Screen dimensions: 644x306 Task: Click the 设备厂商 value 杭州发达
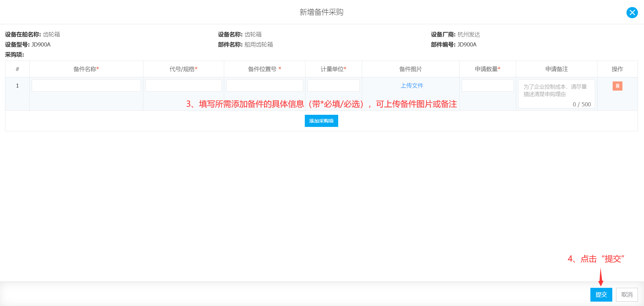pos(469,34)
